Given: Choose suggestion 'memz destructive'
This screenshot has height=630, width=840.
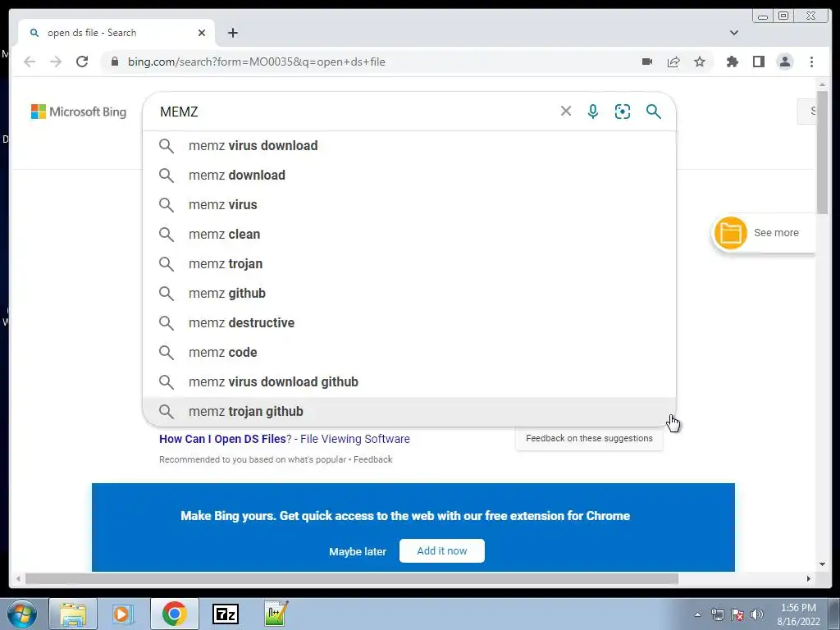Looking at the screenshot, I should 409,322.
